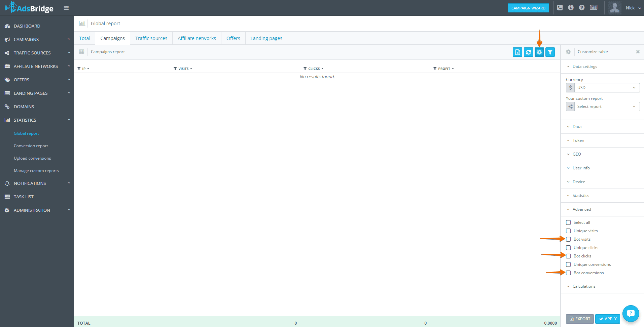Viewport: 644px width, 327px height.
Task: Open customize table gear button
Action: pyautogui.click(x=539, y=52)
